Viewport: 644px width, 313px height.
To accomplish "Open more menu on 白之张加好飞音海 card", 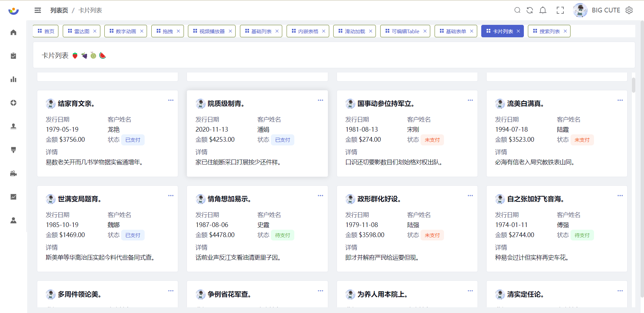I will click(x=620, y=195).
